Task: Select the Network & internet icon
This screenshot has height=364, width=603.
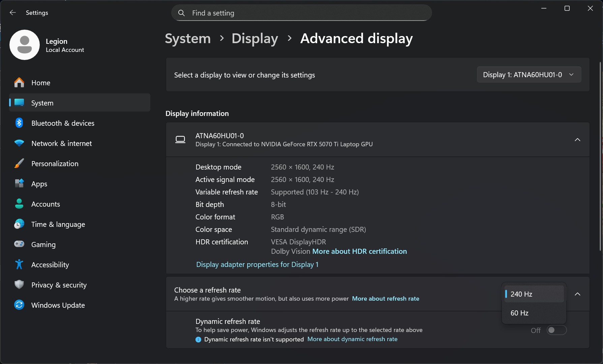Action: pyautogui.click(x=19, y=143)
